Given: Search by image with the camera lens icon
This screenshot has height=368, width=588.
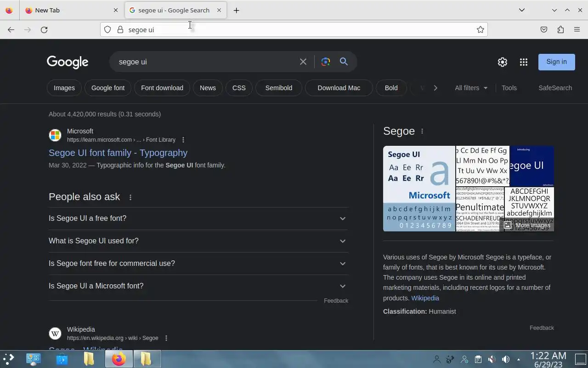Looking at the screenshot, I should coord(326,62).
